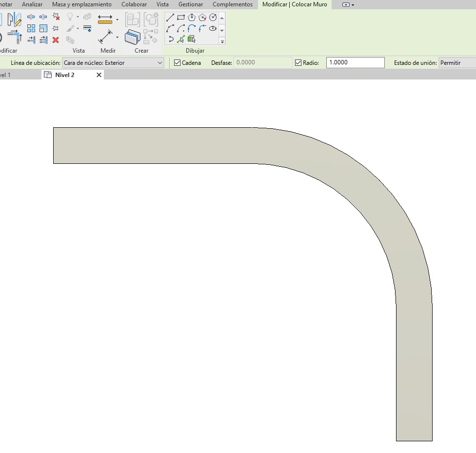Click the red X Delete icon
Viewport: 476px width, 453px height.
click(x=56, y=40)
